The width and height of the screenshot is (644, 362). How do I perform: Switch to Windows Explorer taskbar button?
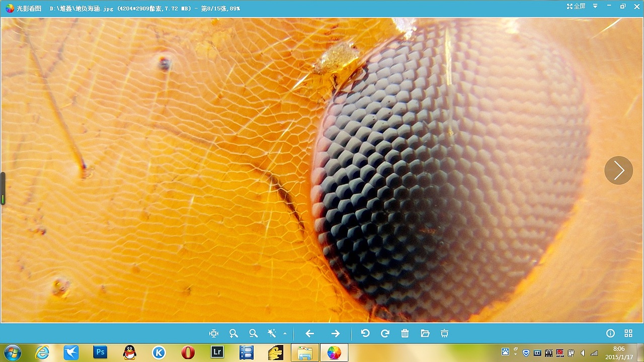point(305,353)
